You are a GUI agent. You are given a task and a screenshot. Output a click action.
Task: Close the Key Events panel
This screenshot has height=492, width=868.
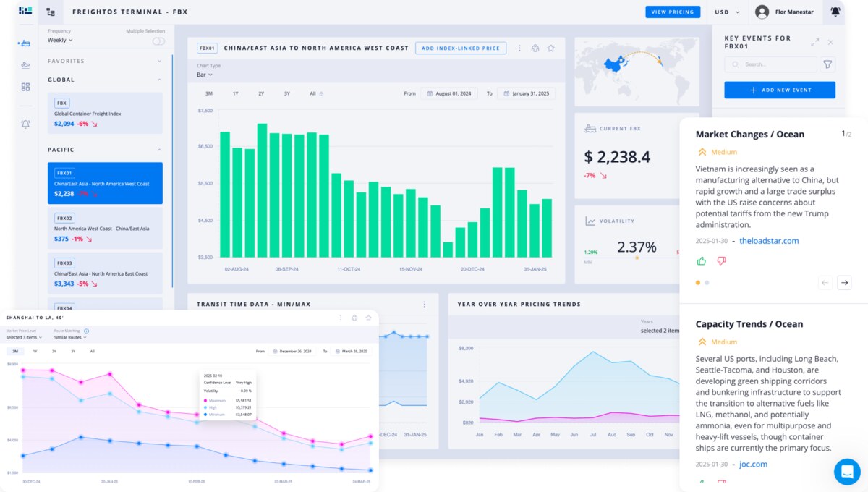pos(830,43)
